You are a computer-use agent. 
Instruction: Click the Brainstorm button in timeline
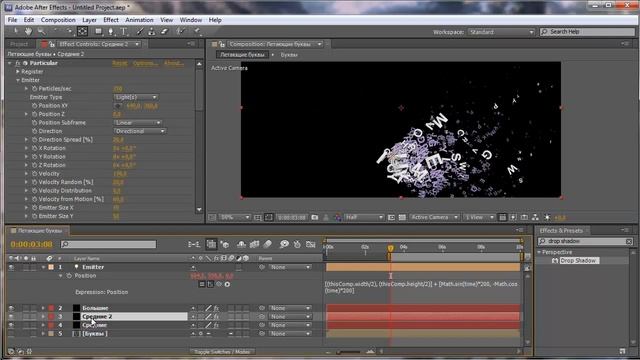coord(284,244)
